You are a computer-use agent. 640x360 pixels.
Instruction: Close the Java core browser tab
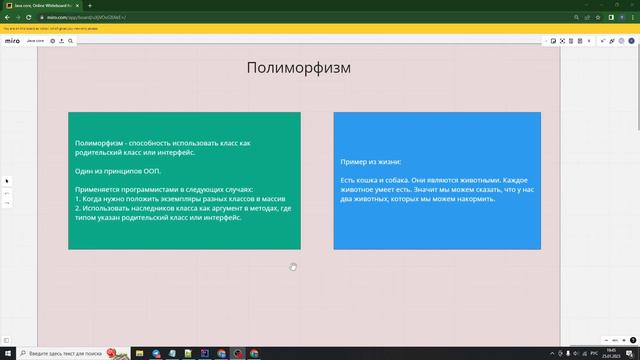[x=77, y=6]
